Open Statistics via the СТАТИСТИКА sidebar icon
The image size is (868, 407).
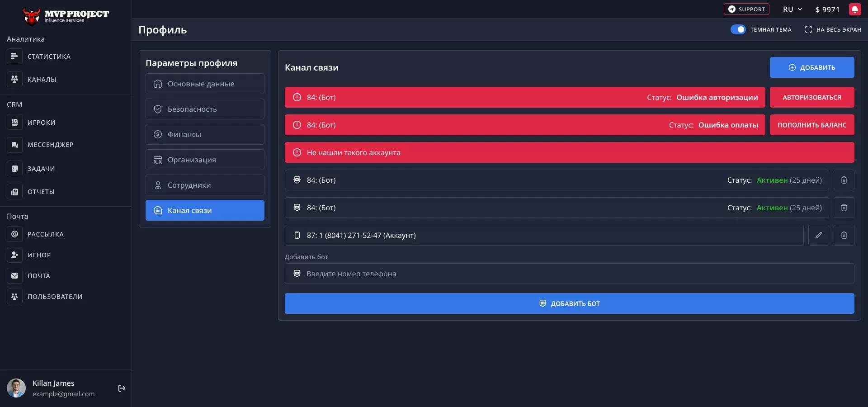pos(14,57)
